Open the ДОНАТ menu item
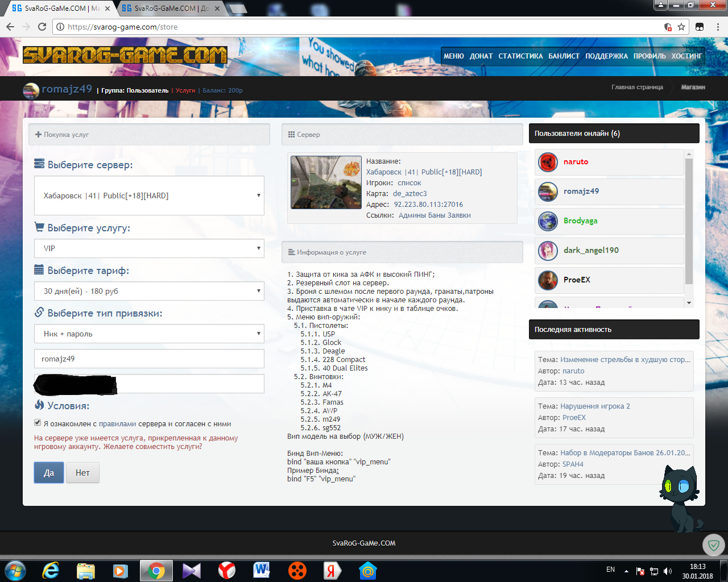728x582 pixels. (x=481, y=56)
